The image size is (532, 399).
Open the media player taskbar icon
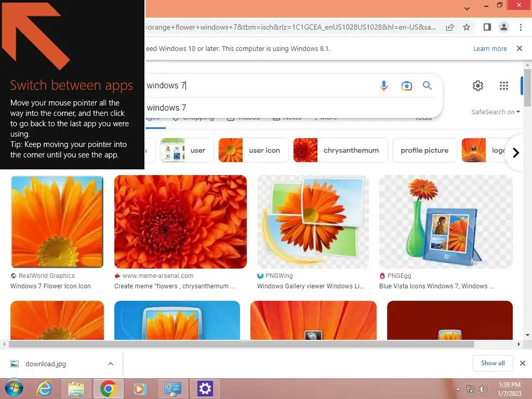(x=140, y=389)
